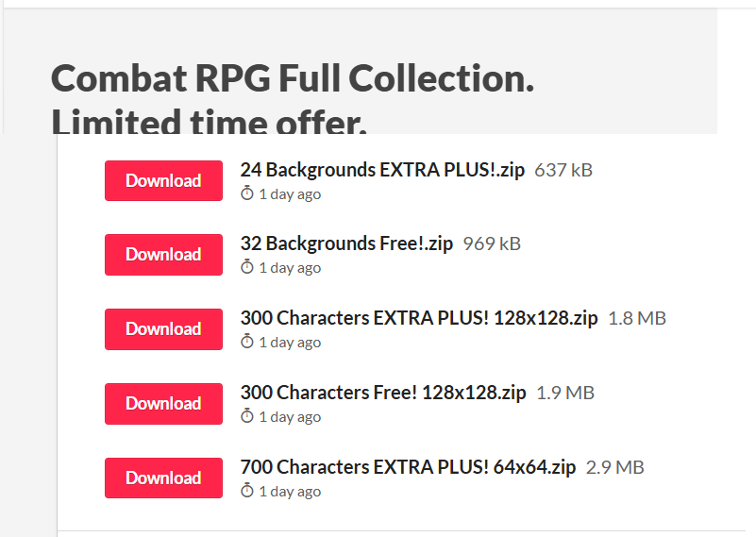756x537 pixels.
Task: Click the 700 Characters EXTRA PLUS! 64x64.zip filename
Action: [x=408, y=466]
